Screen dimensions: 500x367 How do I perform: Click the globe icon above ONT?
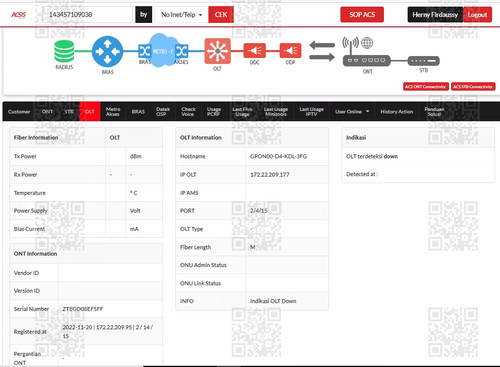pyautogui.click(x=367, y=43)
